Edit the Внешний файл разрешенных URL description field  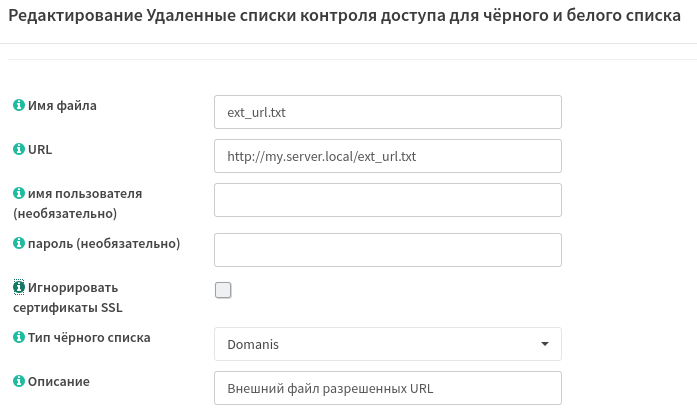(388, 388)
